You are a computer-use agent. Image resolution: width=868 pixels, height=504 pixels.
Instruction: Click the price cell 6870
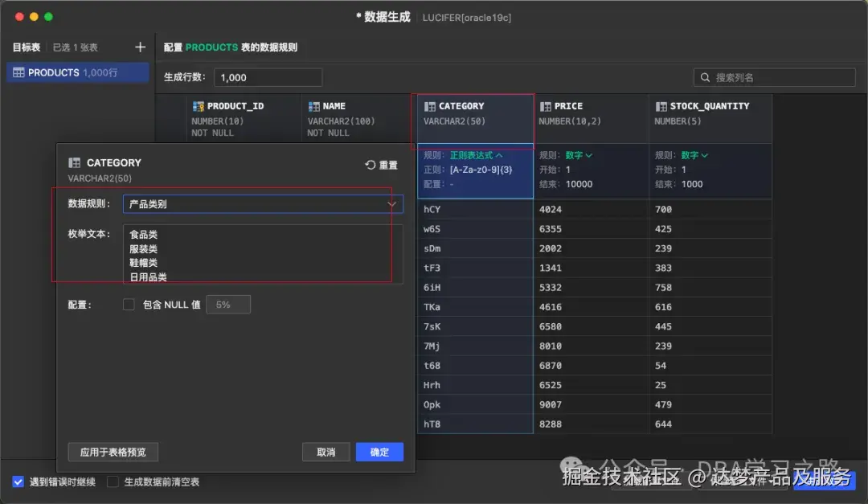click(x=592, y=366)
